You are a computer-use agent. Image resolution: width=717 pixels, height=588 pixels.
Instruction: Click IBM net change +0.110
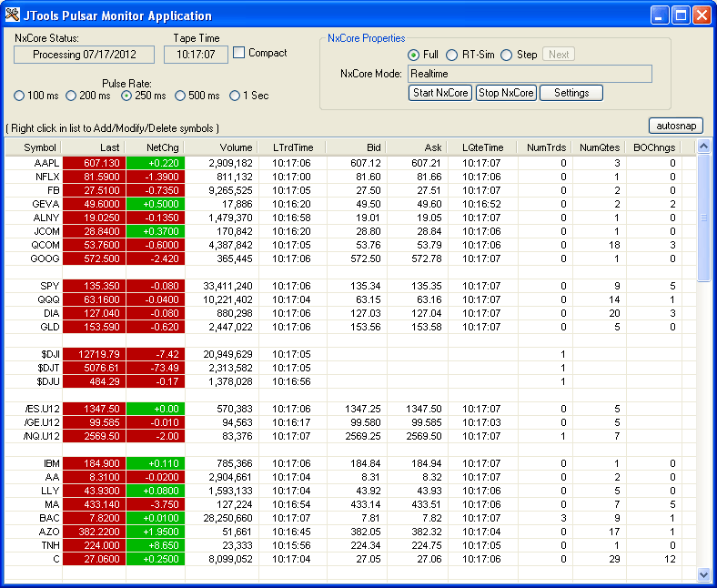(x=156, y=463)
